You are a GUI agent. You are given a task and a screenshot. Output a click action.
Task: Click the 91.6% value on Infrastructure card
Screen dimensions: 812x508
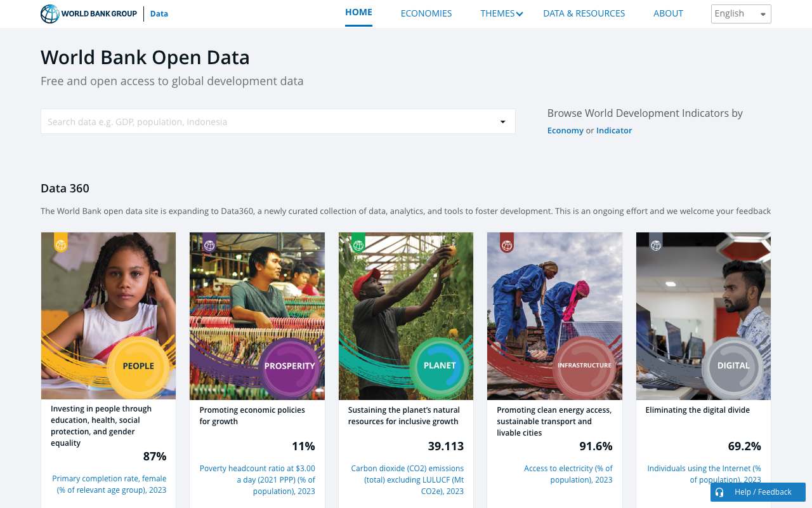point(596,446)
